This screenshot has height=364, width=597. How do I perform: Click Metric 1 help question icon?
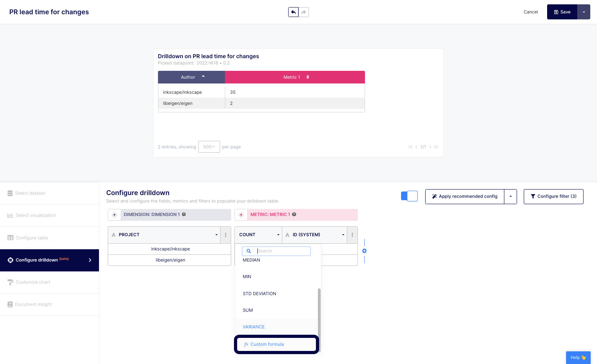294,214
